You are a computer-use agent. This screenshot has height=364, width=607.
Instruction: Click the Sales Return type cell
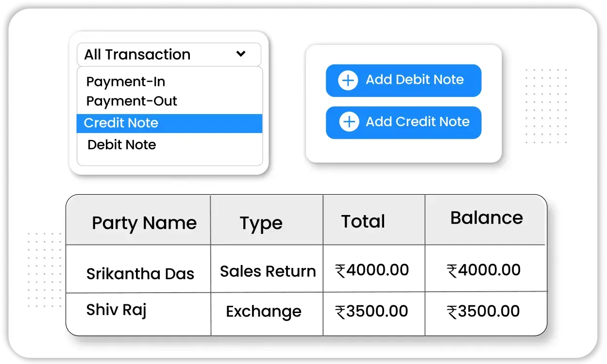point(268,271)
